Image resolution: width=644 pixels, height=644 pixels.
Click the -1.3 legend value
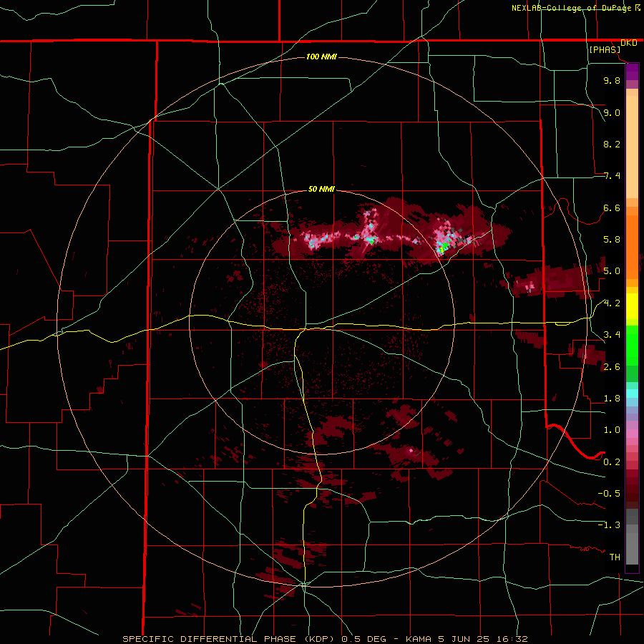click(609, 525)
